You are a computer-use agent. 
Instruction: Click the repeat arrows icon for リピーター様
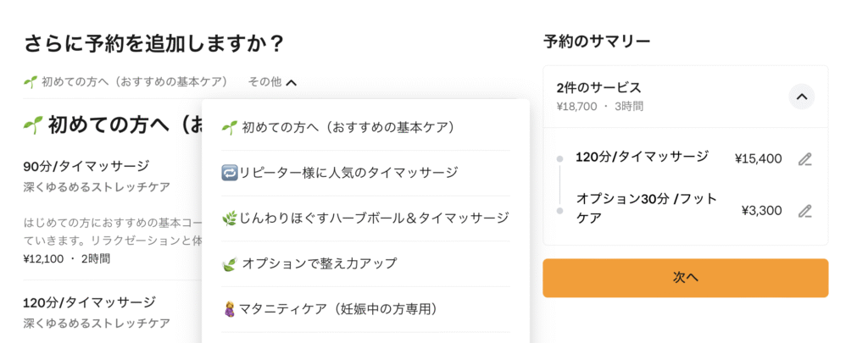coord(229,173)
